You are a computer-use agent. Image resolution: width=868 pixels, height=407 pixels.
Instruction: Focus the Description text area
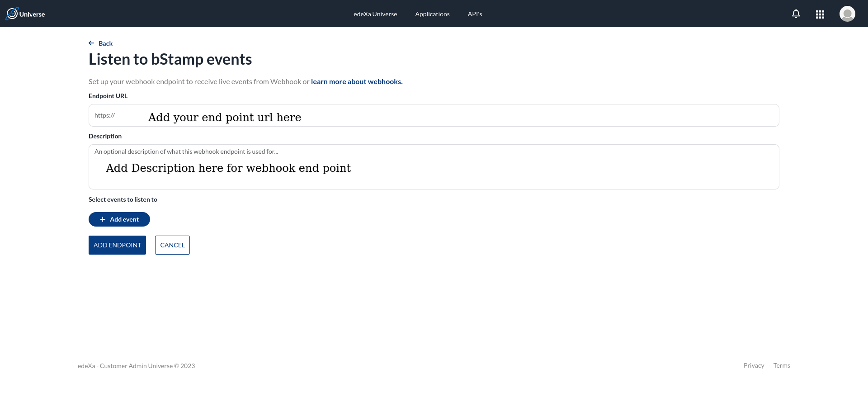[x=434, y=167]
